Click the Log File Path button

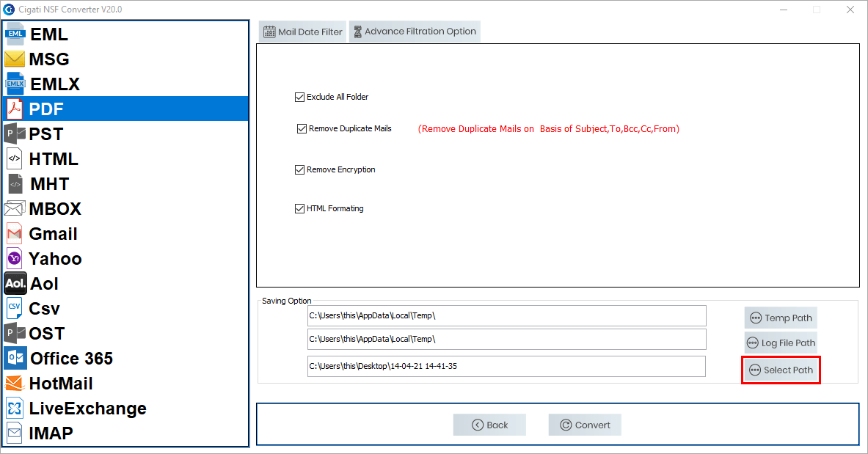tap(781, 343)
